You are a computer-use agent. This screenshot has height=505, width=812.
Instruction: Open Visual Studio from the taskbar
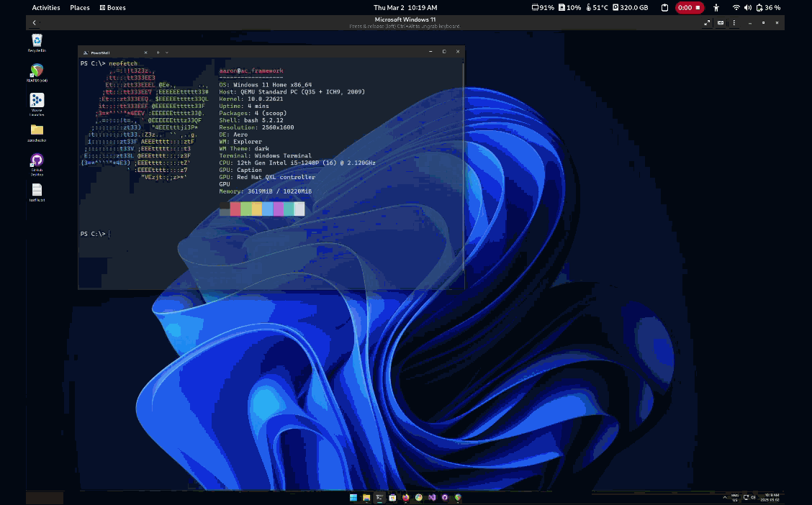[x=432, y=497]
